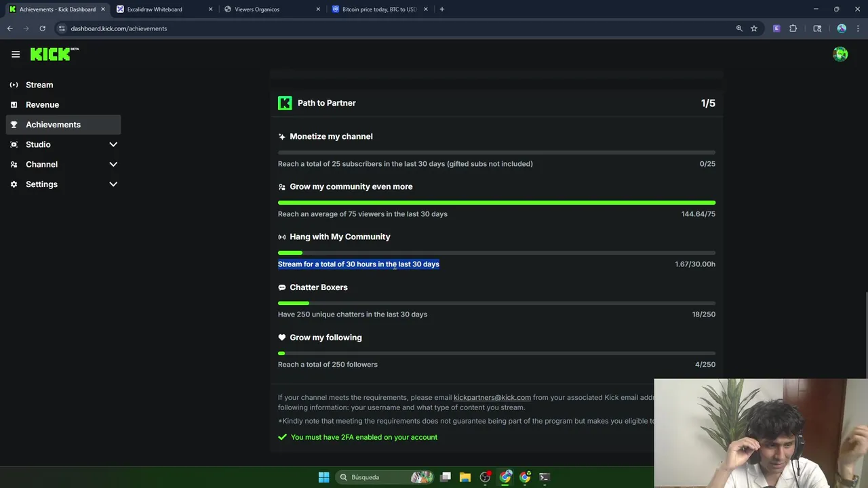
Task: Click the Settings gear icon in the sidebar
Action: pos(14,184)
